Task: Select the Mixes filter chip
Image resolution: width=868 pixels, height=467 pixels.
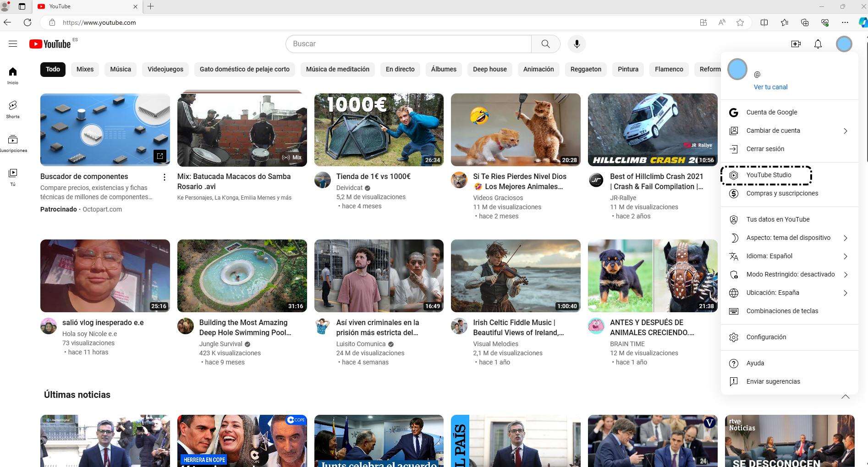Action: [85, 69]
